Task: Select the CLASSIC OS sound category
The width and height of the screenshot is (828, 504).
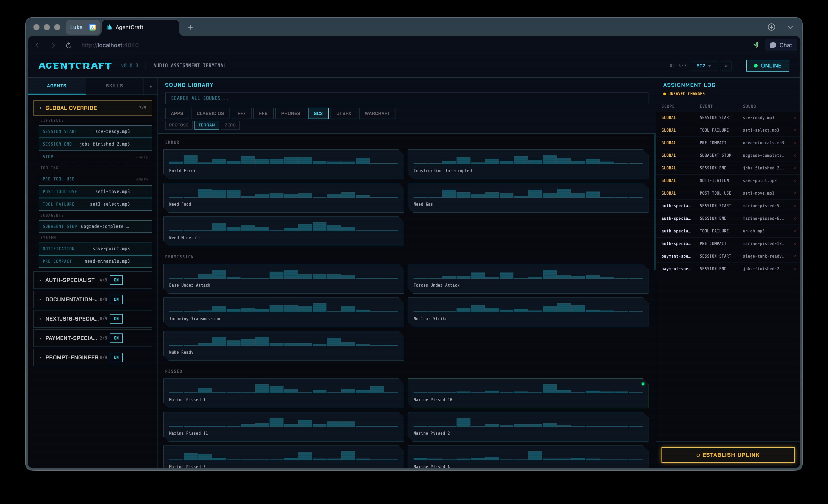Action: 210,114
